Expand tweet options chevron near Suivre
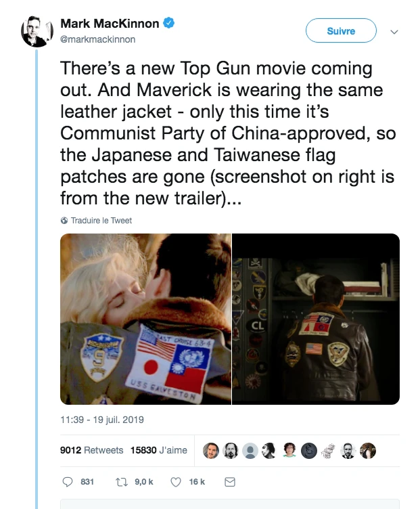This screenshot has height=509, width=420. pos(394,32)
